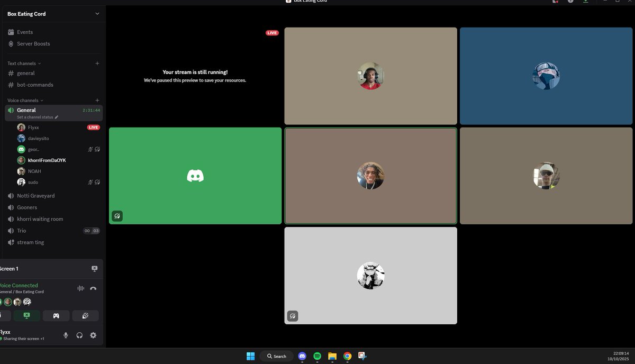
Task: Open the Box Eating Cord server dropdown
Action: coord(52,14)
